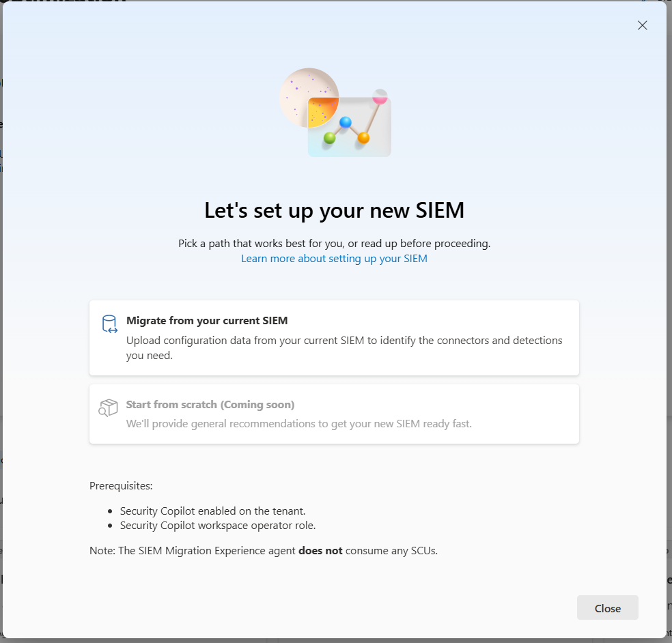Viewport: 672px width, 643px height.
Task: Select the Start from scratch card
Action: pos(334,414)
